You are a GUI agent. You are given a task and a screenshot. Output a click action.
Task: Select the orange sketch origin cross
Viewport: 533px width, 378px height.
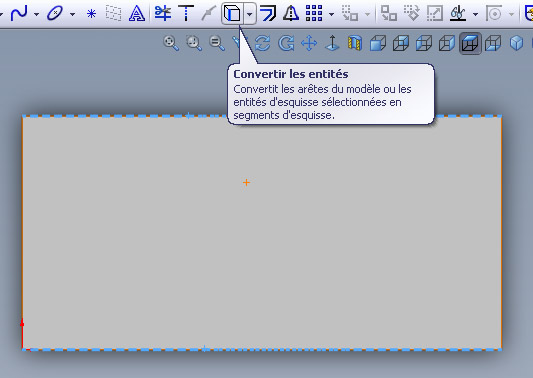pos(246,183)
